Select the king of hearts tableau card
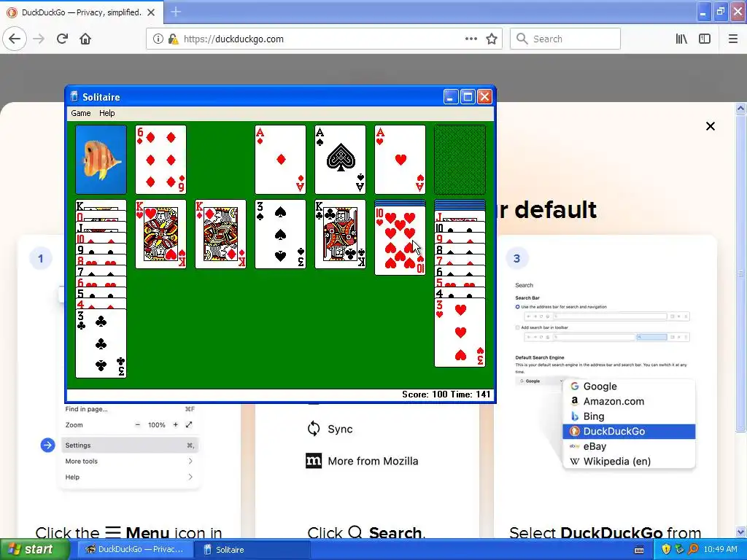The width and height of the screenshot is (747, 560). point(160,234)
